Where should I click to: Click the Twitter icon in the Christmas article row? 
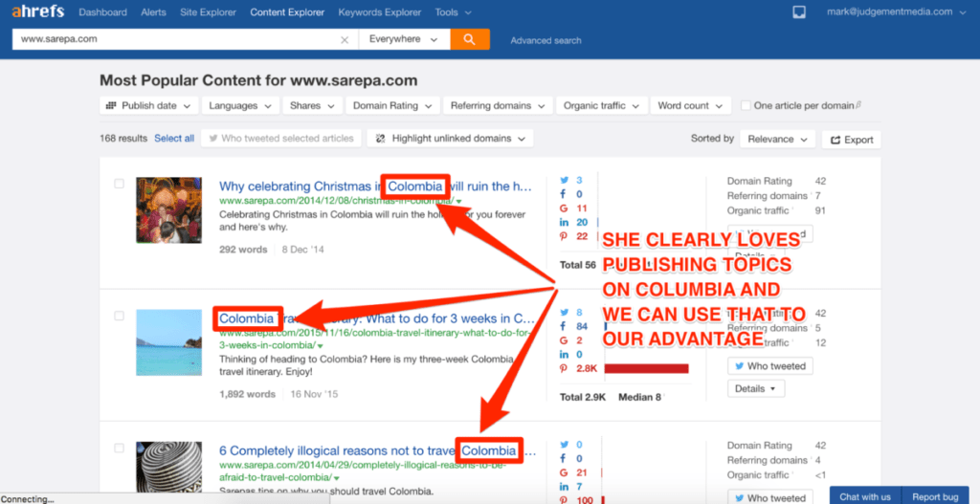coord(564,179)
